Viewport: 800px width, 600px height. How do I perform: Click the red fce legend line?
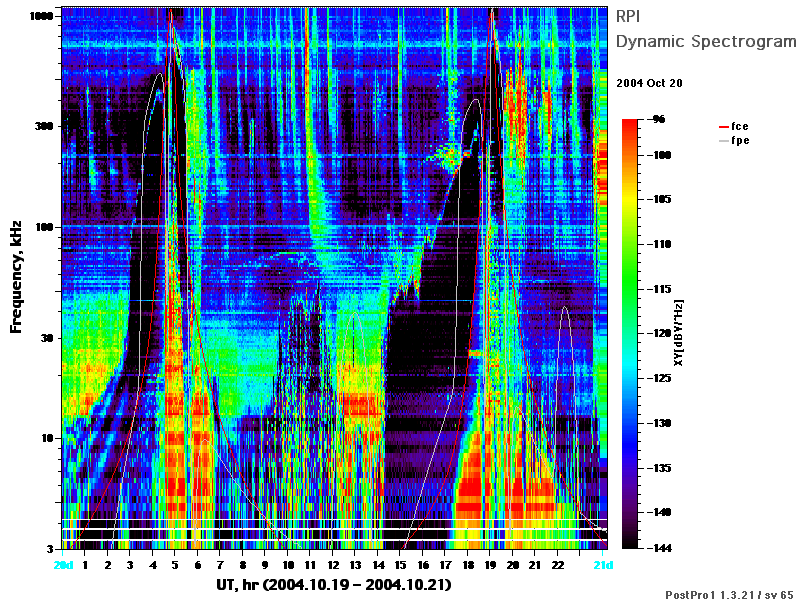point(723,127)
